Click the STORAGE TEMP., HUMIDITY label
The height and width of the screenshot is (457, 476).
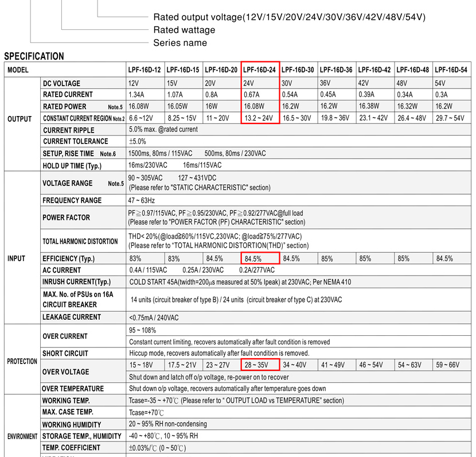tap(81, 436)
